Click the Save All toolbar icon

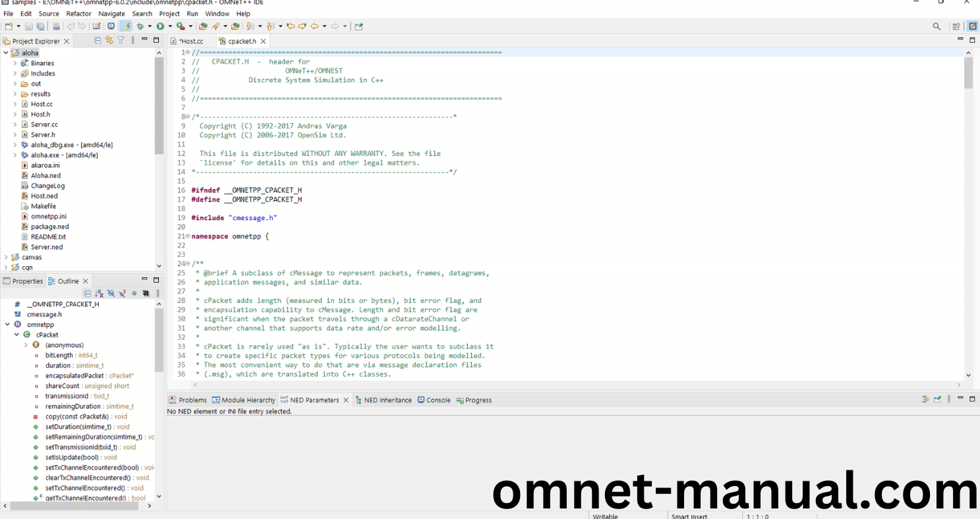[x=40, y=26]
